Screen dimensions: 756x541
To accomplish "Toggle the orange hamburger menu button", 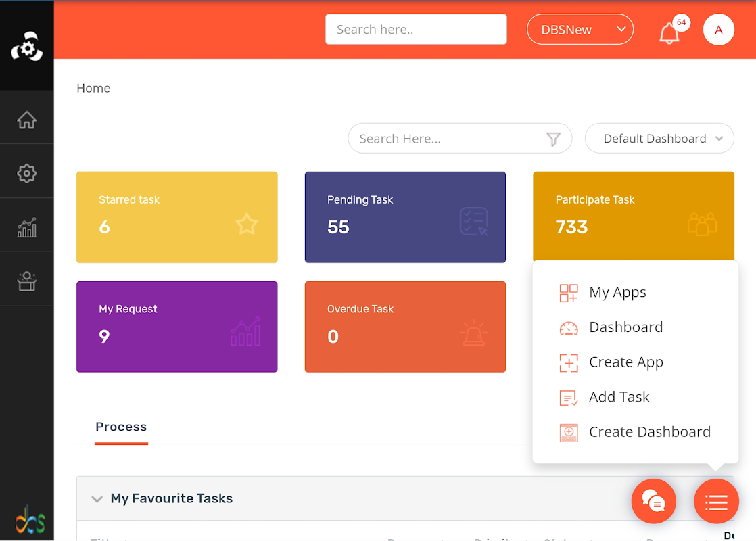I will tap(716, 502).
